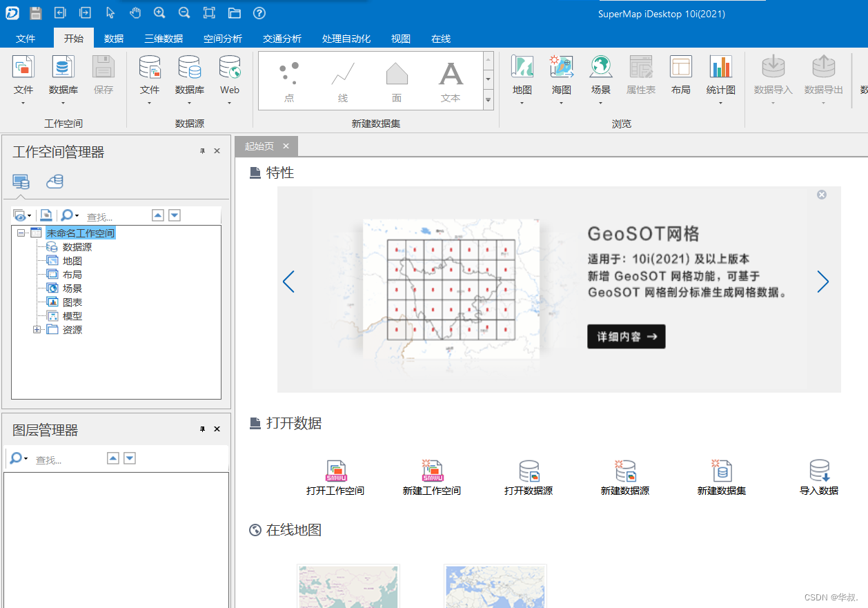Switch to the 数据 ribbon tab
The width and height of the screenshot is (868, 608).
pos(114,39)
